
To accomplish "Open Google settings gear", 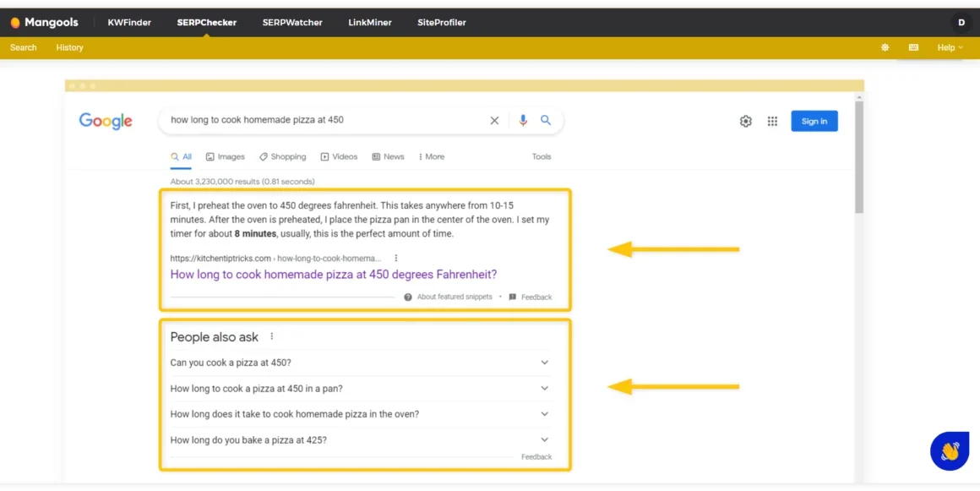I will tap(746, 122).
